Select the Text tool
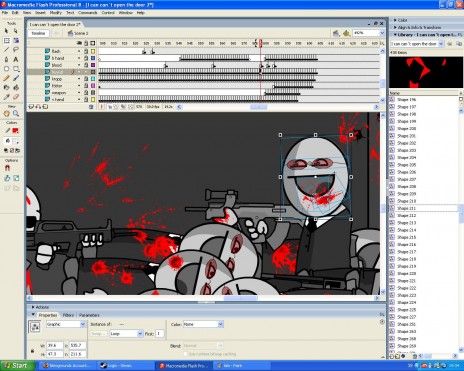The width and height of the screenshot is (464, 371). (16, 59)
